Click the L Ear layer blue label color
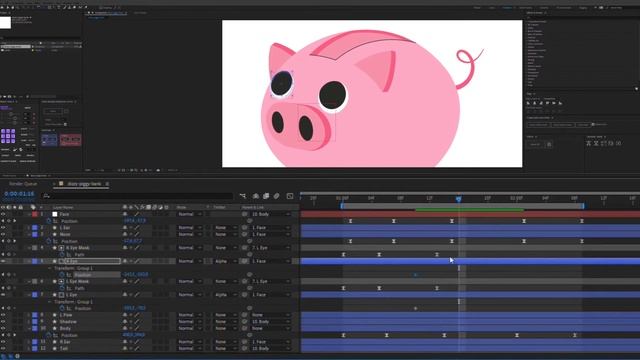 point(35,227)
